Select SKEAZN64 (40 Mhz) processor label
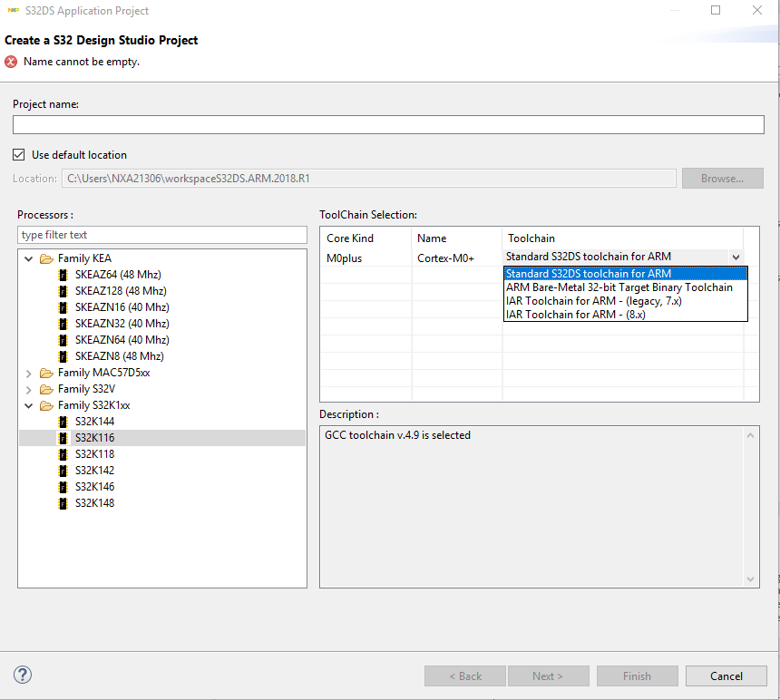The image size is (780, 700). 122,340
